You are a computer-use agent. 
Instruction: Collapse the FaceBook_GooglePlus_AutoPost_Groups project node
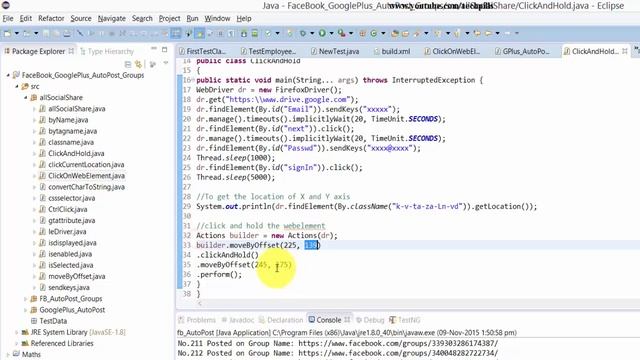click(8, 75)
